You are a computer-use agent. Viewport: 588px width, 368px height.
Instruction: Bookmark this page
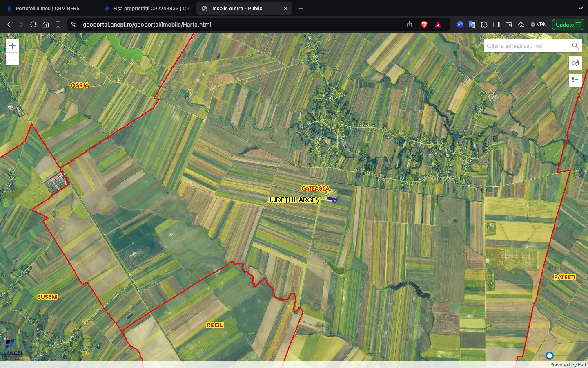tap(58, 25)
